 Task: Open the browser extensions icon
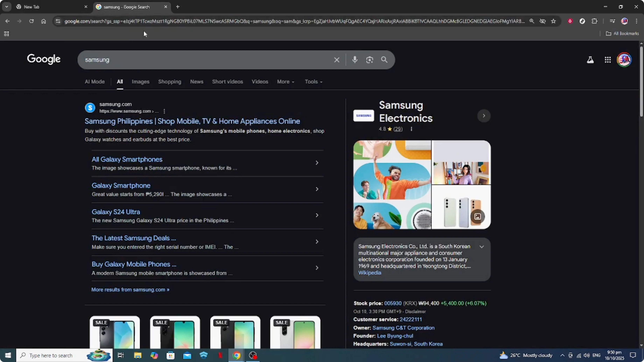click(x=594, y=21)
